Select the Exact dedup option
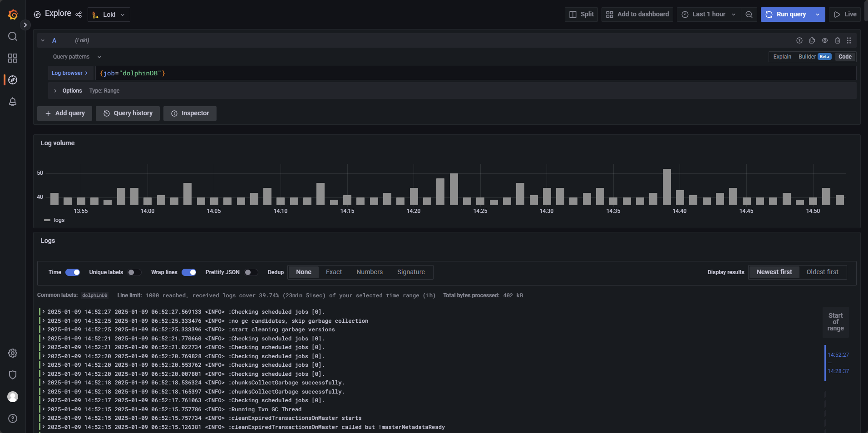 pyautogui.click(x=333, y=272)
